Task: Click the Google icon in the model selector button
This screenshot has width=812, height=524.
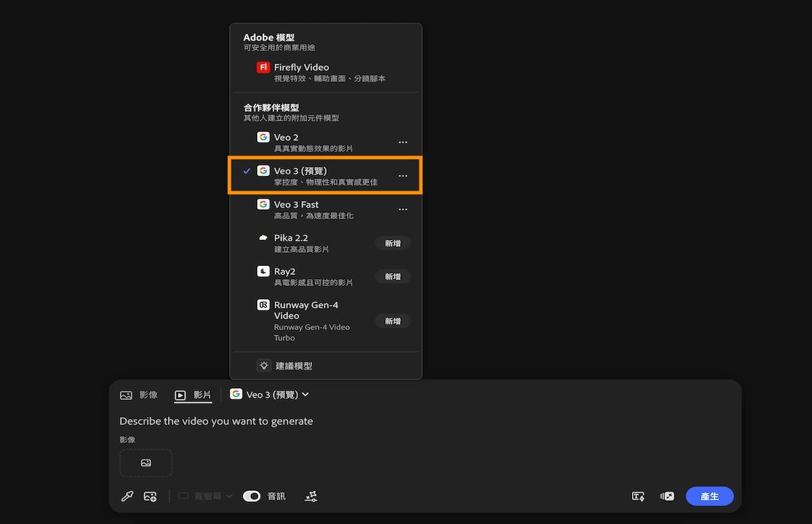Action: point(236,394)
